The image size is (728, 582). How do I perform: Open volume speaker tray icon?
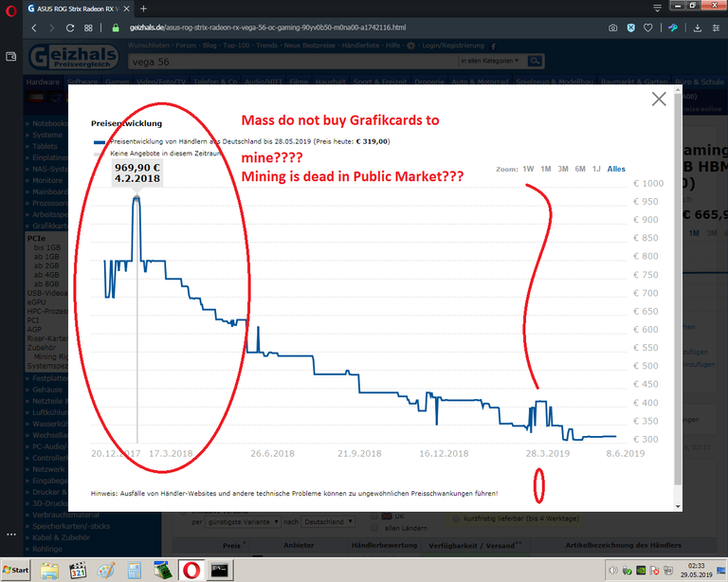(613, 571)
